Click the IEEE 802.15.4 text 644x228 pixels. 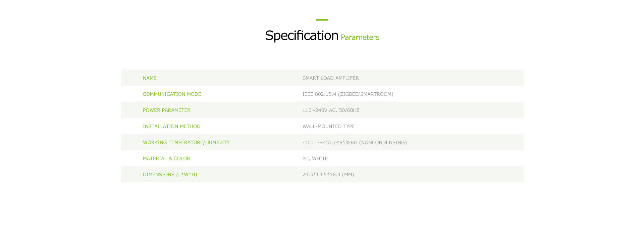click(319, 94)
